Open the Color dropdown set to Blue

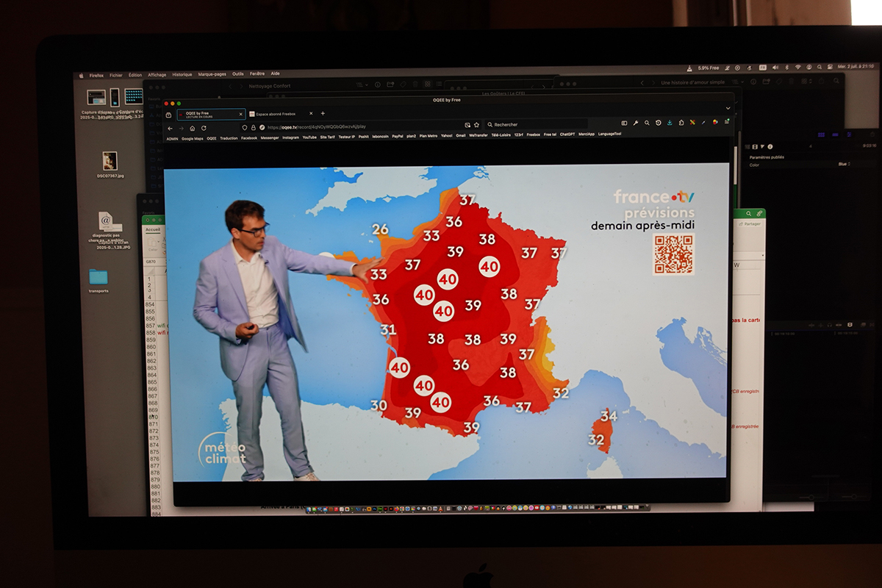tap(844, 165)
